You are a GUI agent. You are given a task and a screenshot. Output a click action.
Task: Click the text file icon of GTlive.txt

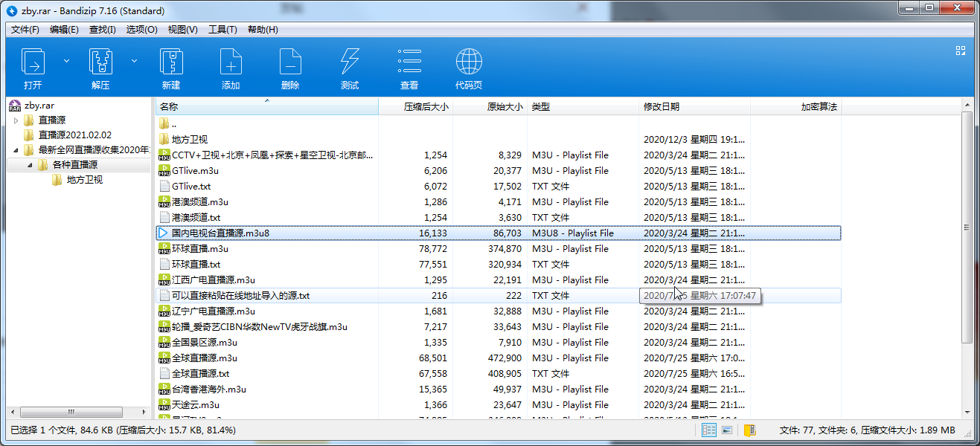pos(164,186)
